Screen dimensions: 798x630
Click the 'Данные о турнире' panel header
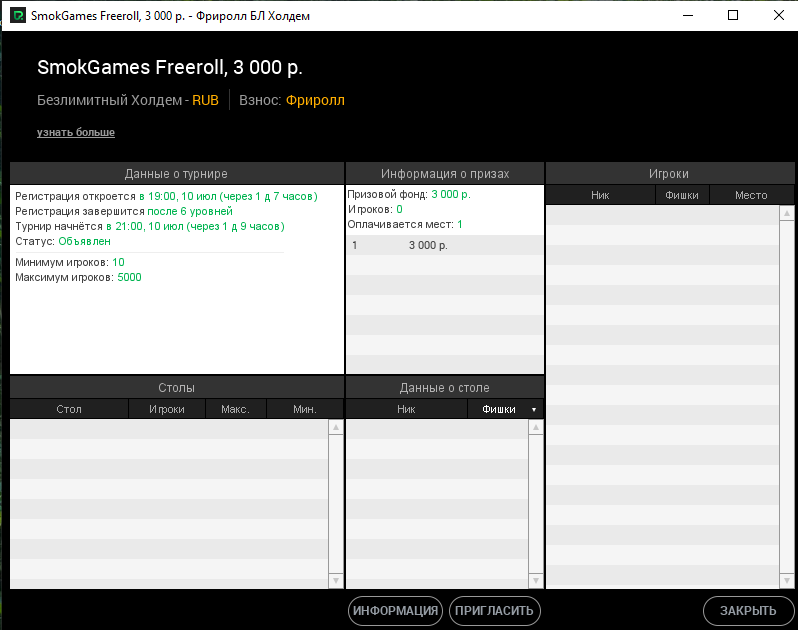click(x=177, y=174)
